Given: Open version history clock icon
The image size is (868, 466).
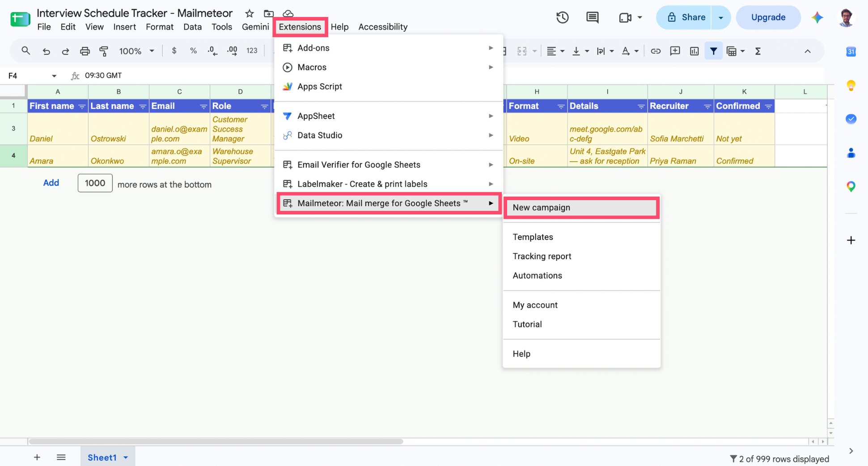Looking at the screenshot, I should 562,17.
